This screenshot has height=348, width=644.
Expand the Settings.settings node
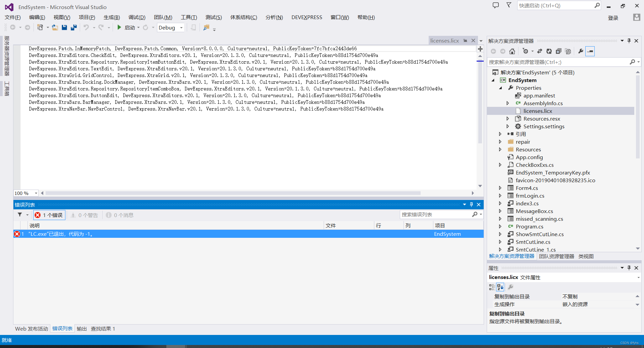tap(507, 126)
